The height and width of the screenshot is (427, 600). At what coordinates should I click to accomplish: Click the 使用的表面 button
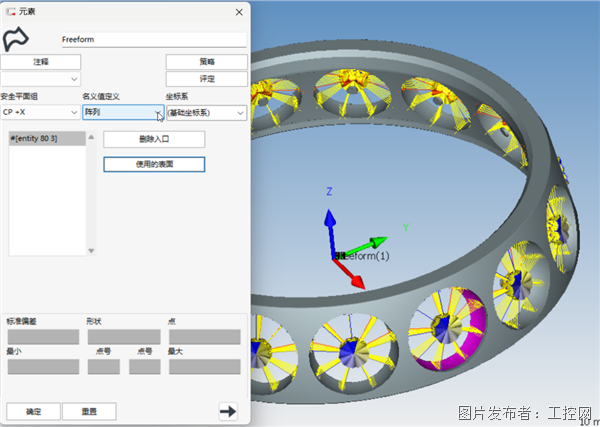pyautogui.click(x=154, y=164)
